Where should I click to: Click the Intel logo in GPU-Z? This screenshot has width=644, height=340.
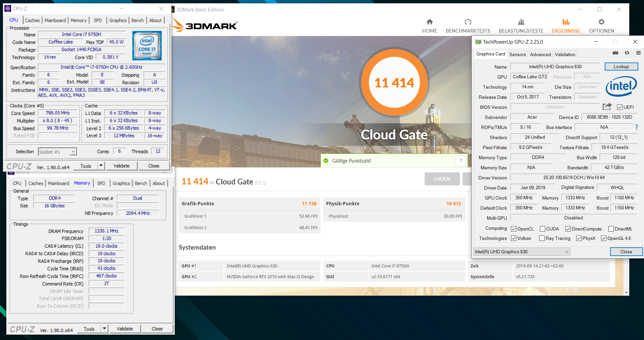pos(621,86)
